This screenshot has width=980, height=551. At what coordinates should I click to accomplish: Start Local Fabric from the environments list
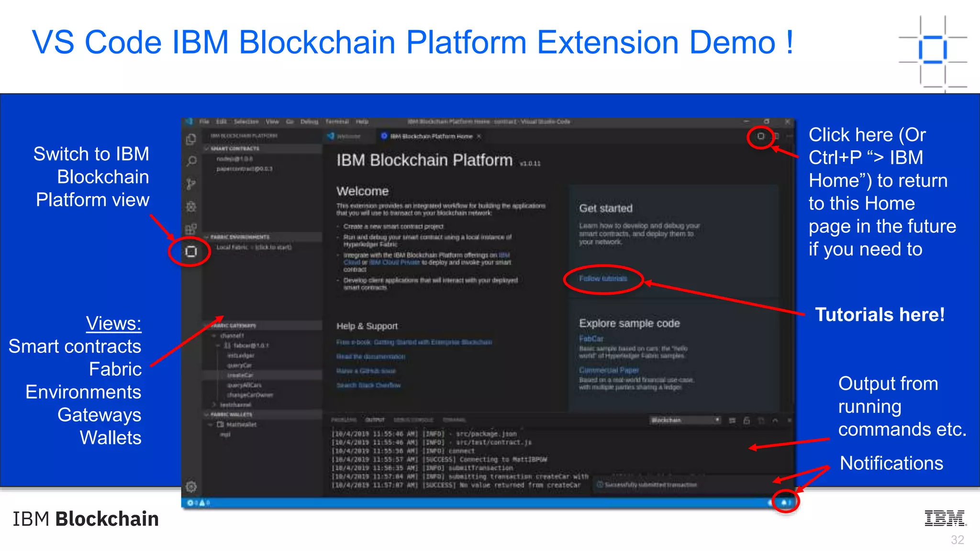point(254,247)
